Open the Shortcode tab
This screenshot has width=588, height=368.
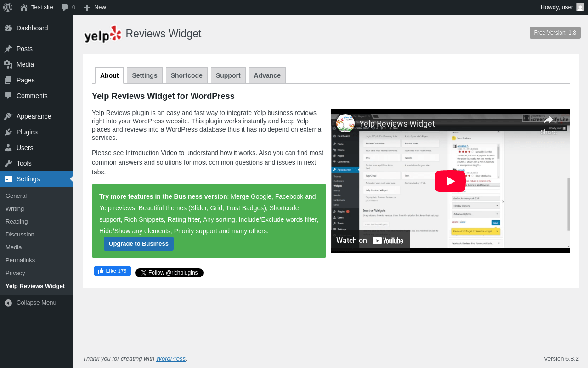(x=187, y=75)
